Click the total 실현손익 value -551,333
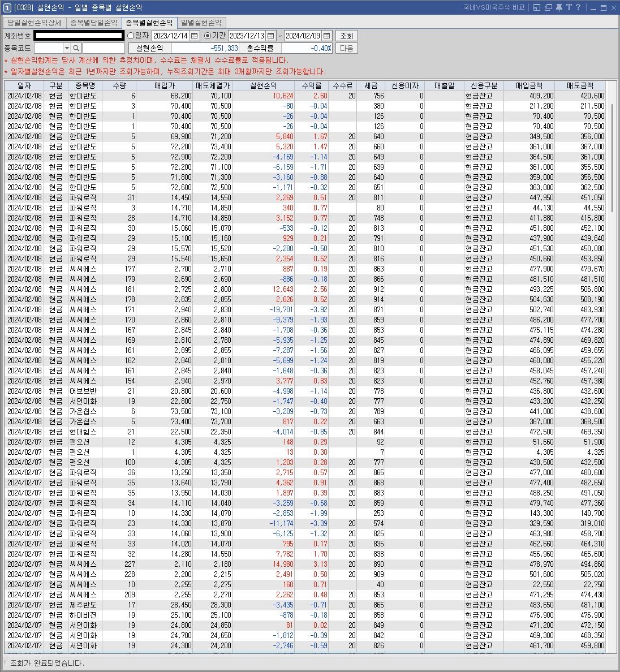620x672 pixels. [224, 49]
